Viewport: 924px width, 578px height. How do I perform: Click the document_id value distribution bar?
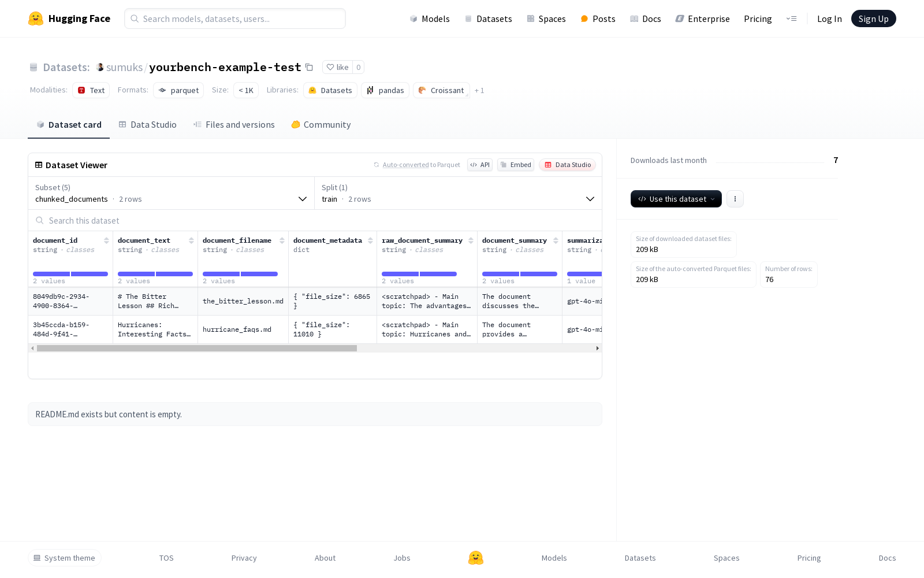70,274
